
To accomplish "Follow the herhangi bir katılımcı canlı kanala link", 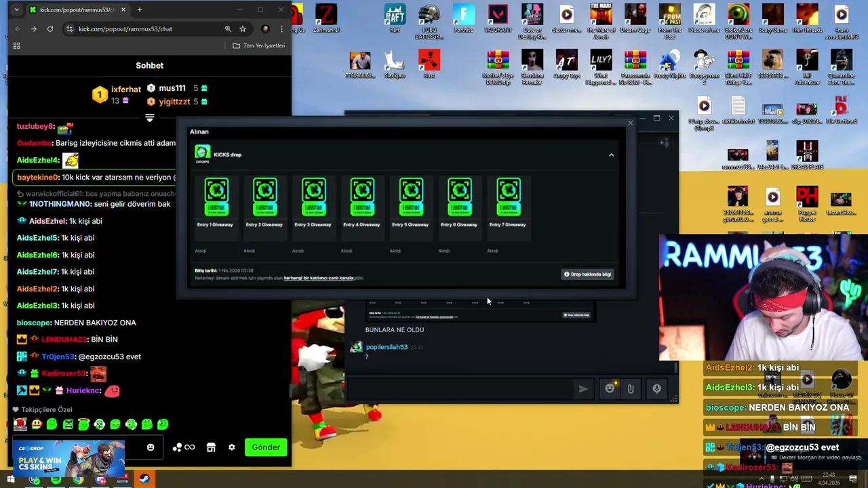I will click(x=318, y=278).
